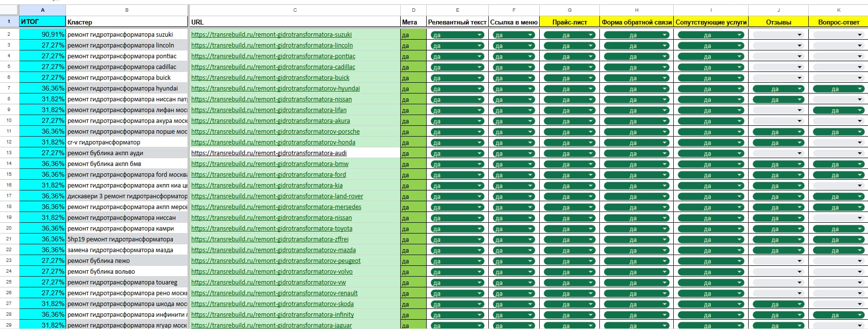Select cell 'ремонт бублика вольво'
Screen dimensions: 868x329
click(x=127, y=271)
